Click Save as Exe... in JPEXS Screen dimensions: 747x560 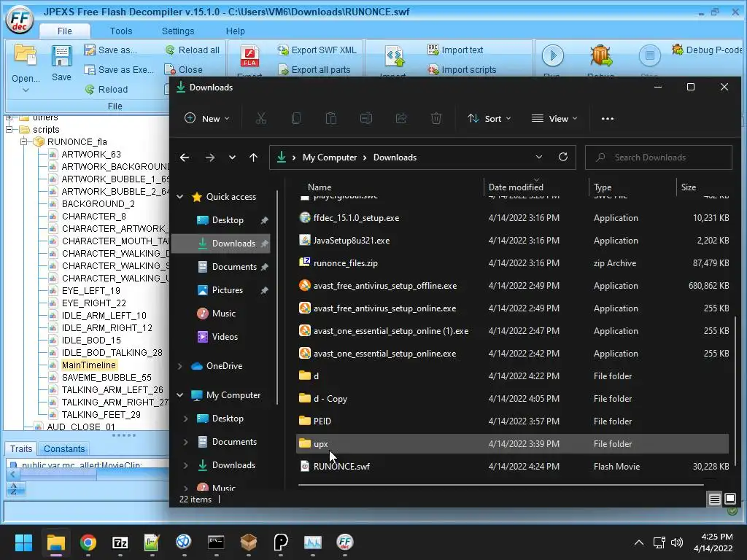119,69
